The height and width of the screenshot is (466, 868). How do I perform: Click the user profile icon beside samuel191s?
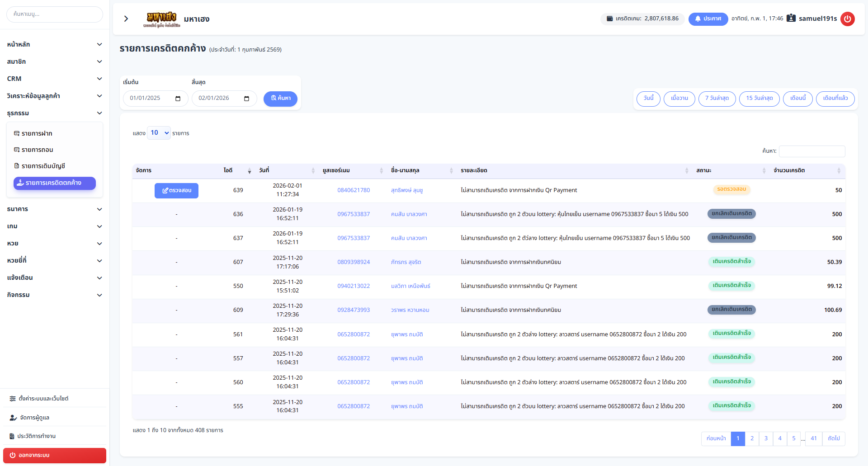(791, 19)
